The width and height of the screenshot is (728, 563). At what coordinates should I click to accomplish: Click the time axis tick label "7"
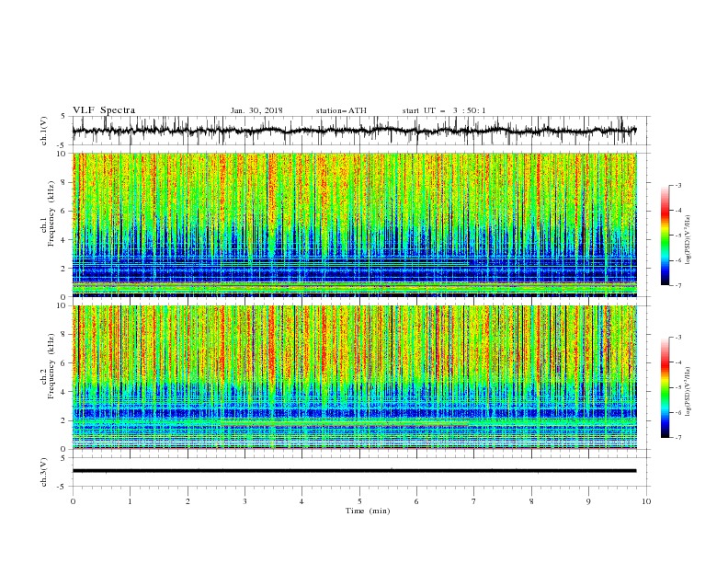[x=474, y=501]
